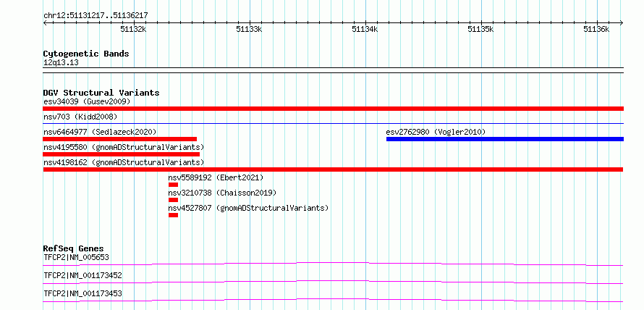Viewport: 644px width, 310px height.
Task: Select the magenta TFCP2|NM_001173453 transcript line
Action: tap(333, 300)
